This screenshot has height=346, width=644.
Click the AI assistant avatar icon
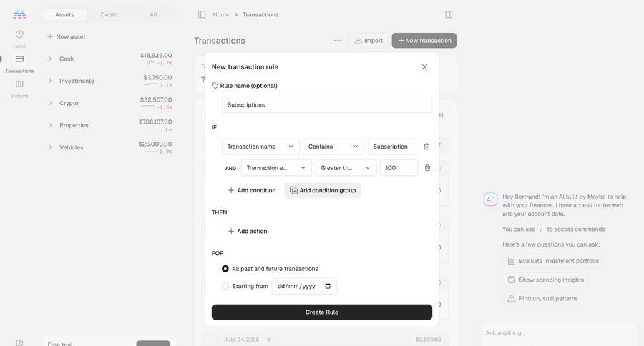click(x=490, y=199)
